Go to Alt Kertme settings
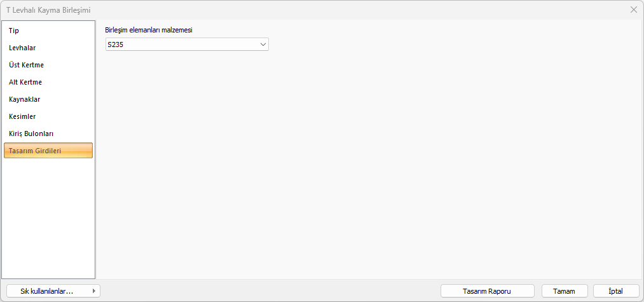The image size is (644, 302). point(25,82)
